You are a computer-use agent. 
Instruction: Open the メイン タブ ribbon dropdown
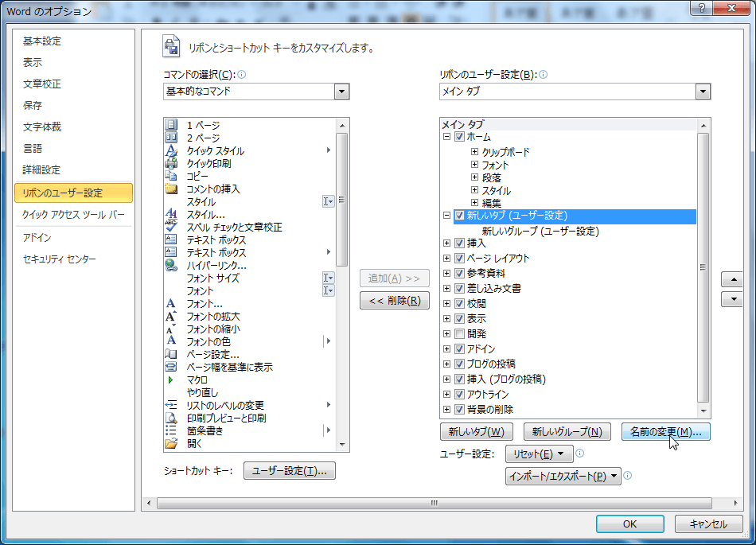703,91
